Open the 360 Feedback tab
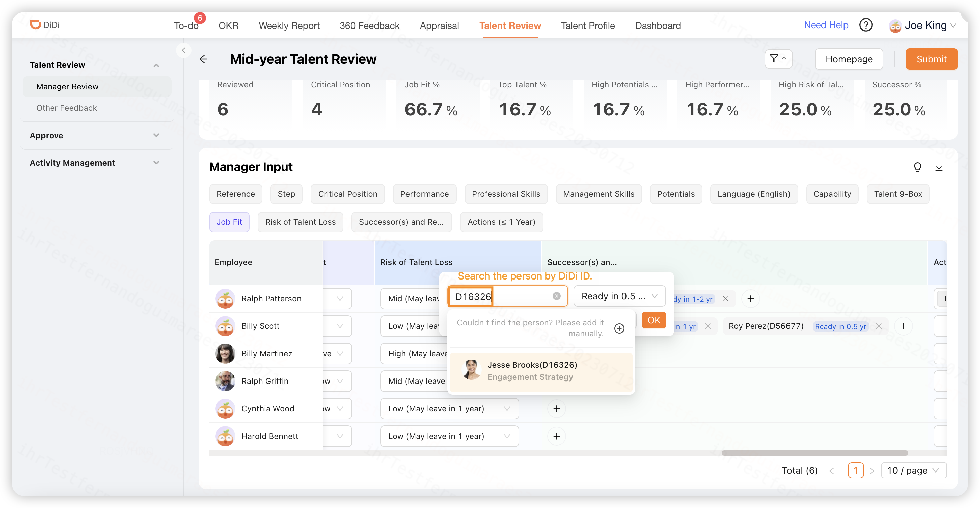 (369, 26)
